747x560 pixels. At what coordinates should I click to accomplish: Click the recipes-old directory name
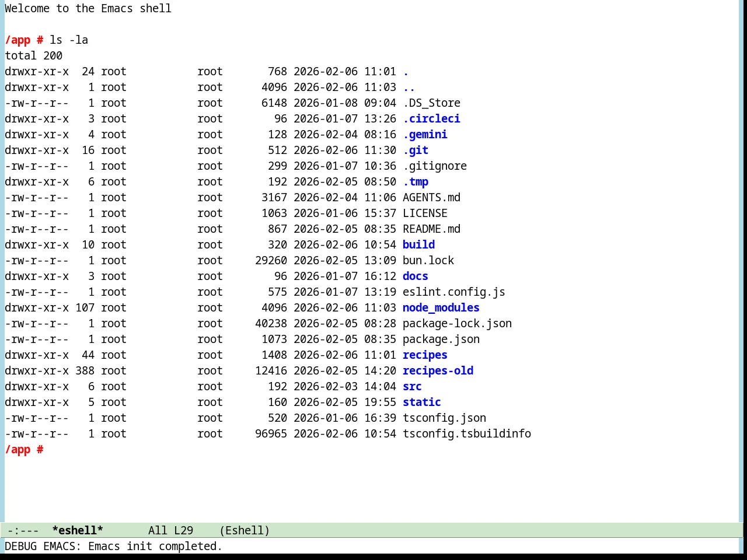[438, 370]
